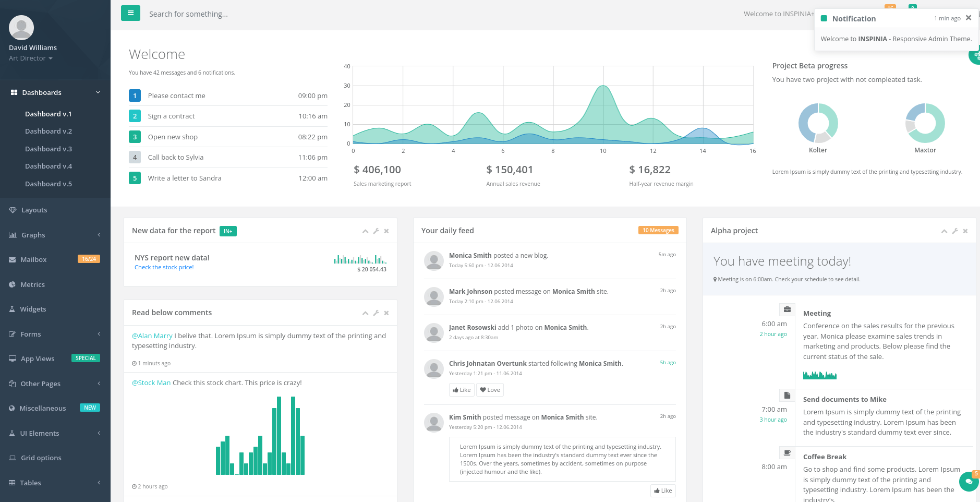Click the 10 Messages badge
The width and height of the screenshot is (980, 502).
pyautogui.click(x=658, y=230)
